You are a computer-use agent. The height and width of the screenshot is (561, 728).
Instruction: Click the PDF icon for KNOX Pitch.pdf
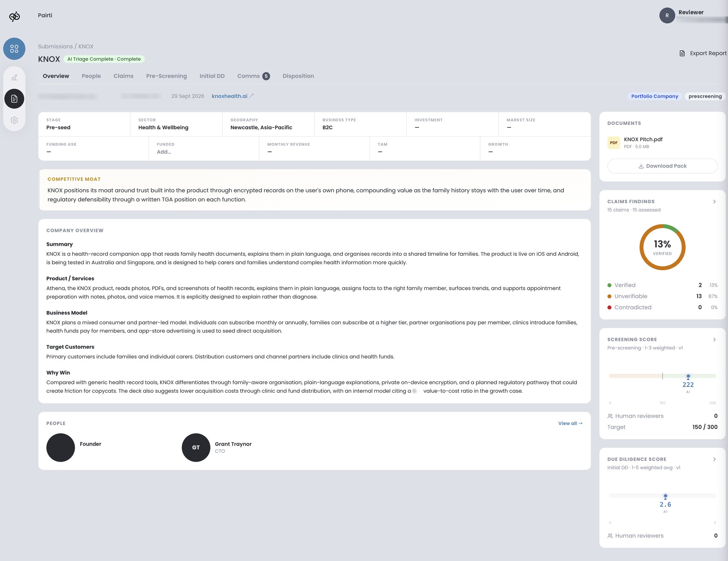pos(614,143)
